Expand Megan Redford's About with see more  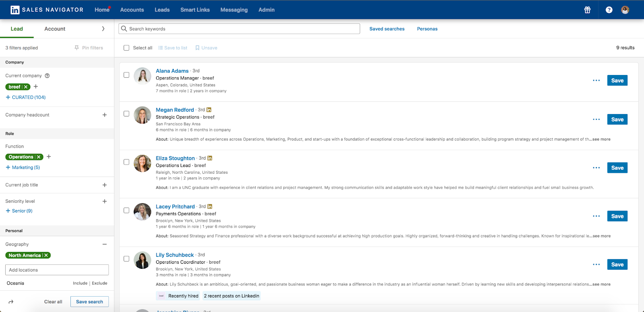[601, 139]
